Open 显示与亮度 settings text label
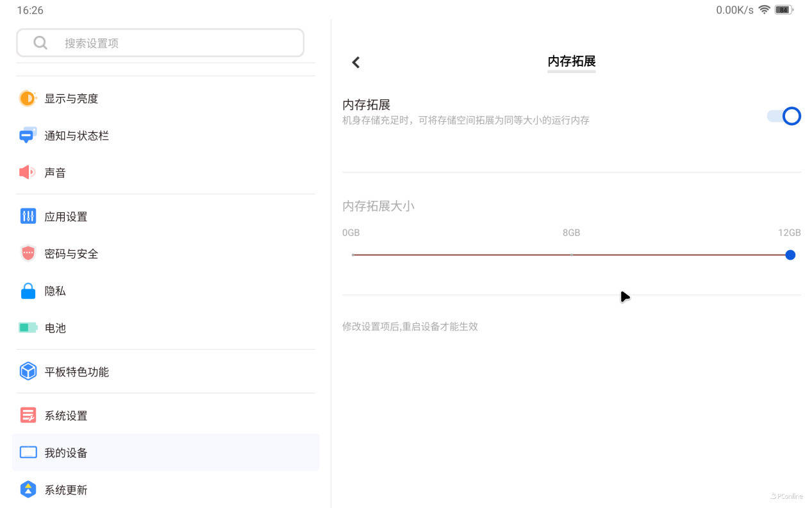Image resolution: width=812 pixels, height=508 pixels. (x=71, y=99)
